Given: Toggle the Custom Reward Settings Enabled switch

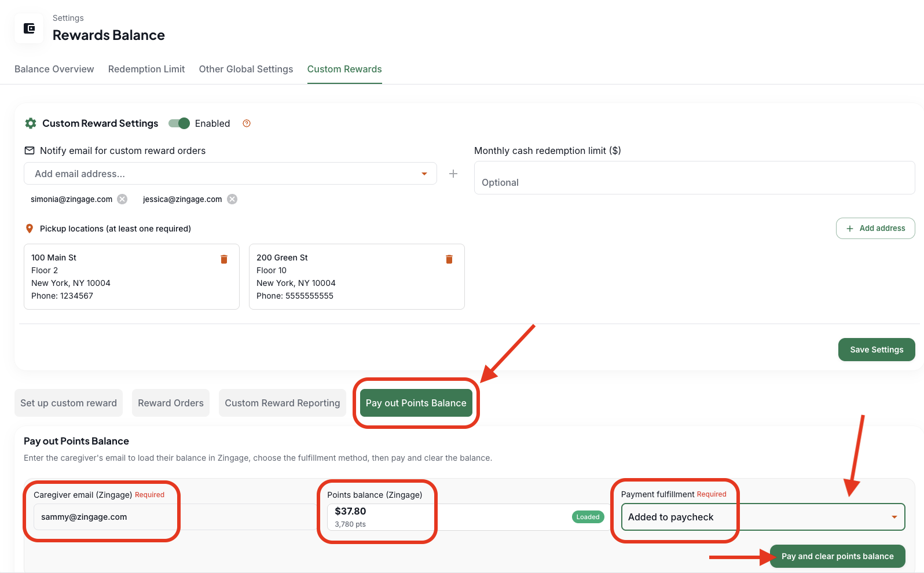Looking at the screenshot, I should pyautogui.click(x=179, y=123).
